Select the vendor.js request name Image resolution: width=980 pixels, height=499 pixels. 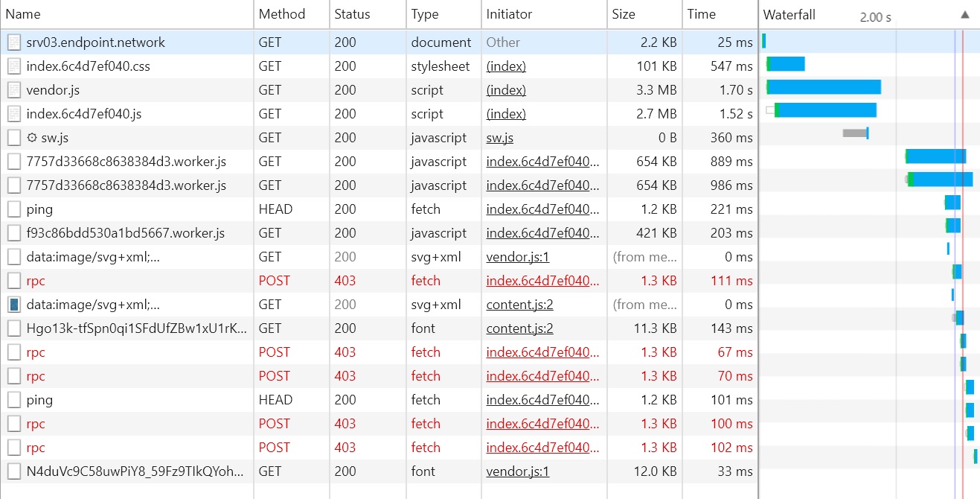53,90
